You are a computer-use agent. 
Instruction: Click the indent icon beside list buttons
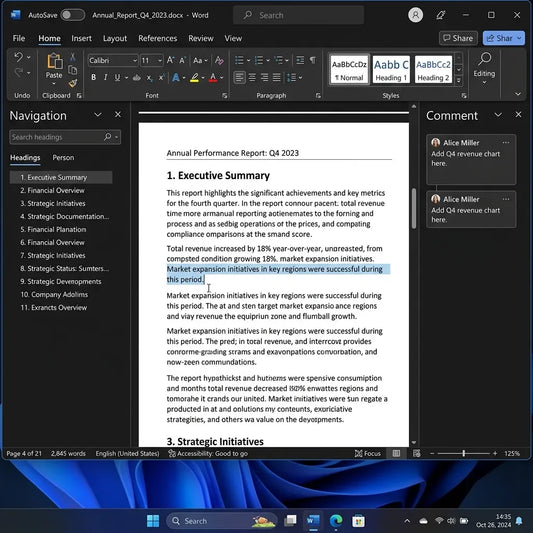(x=300, y=61)
